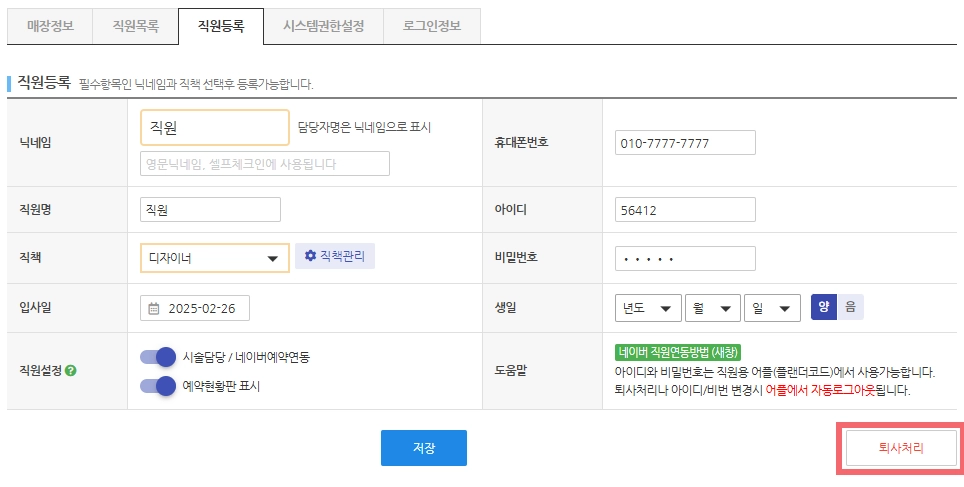Screen dimensions: 964x487
Task: Toggle the 예약현황판 표시 switch
Action: [x=158, y=386]
